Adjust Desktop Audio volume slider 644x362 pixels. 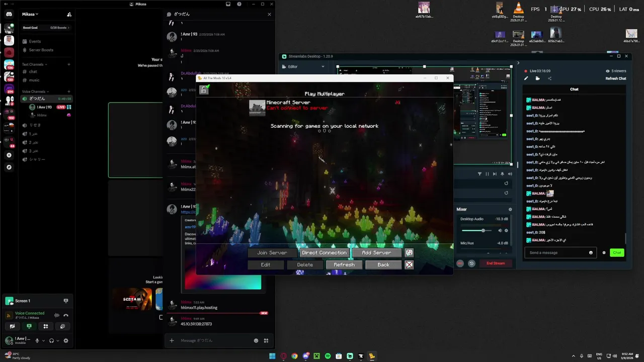(477, 231)
